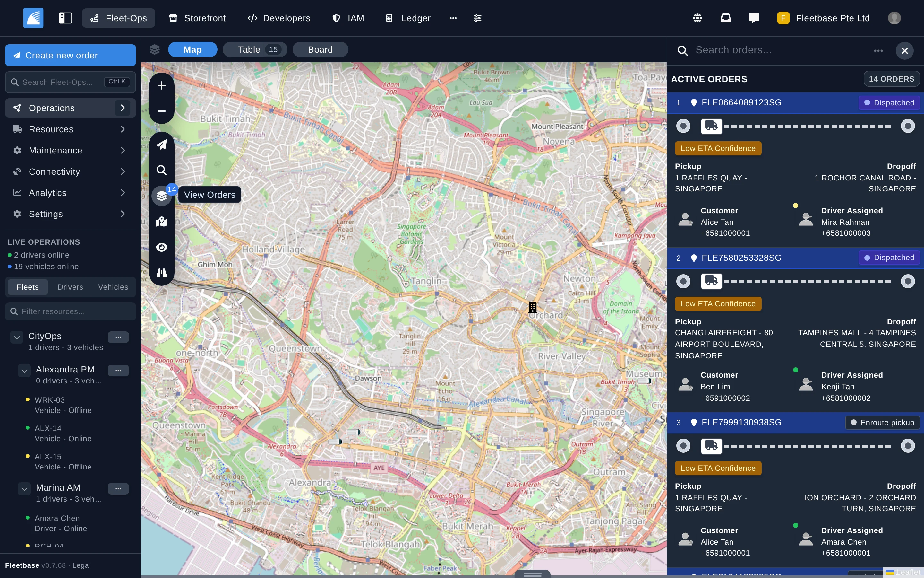Viewport: 924px width, 578px height.
Task: Toggle the sidebar panel icon
Action: click(x=65, y=18)
